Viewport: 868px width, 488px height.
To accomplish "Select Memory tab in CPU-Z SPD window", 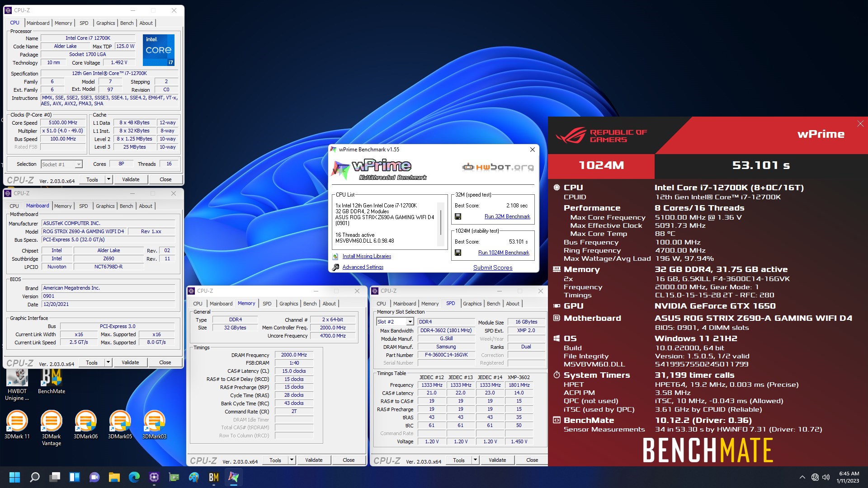I will click(x=430, y=304).
